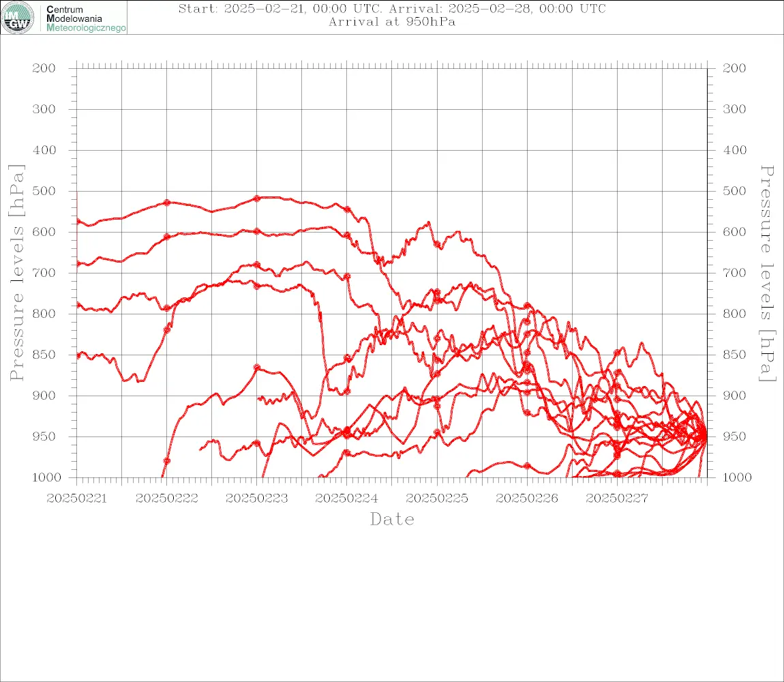Click the left y-axis 500 label
The image size is (784, 682).
44,191
